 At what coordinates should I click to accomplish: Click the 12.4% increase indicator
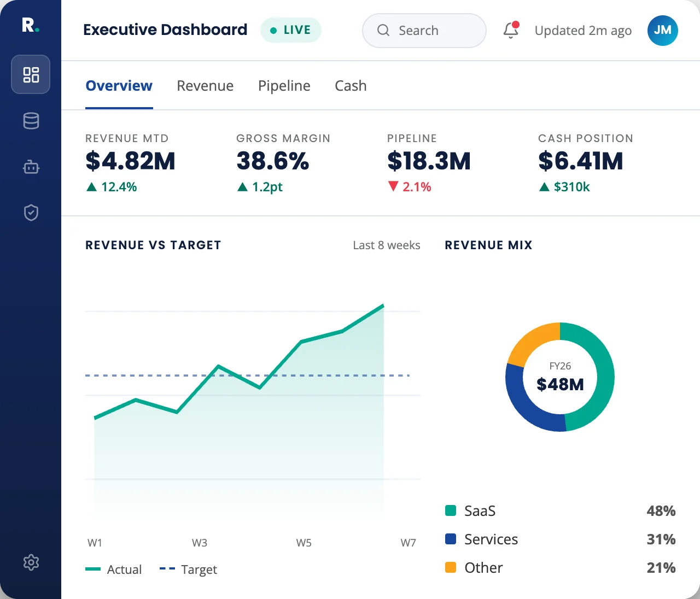[112, 187]
